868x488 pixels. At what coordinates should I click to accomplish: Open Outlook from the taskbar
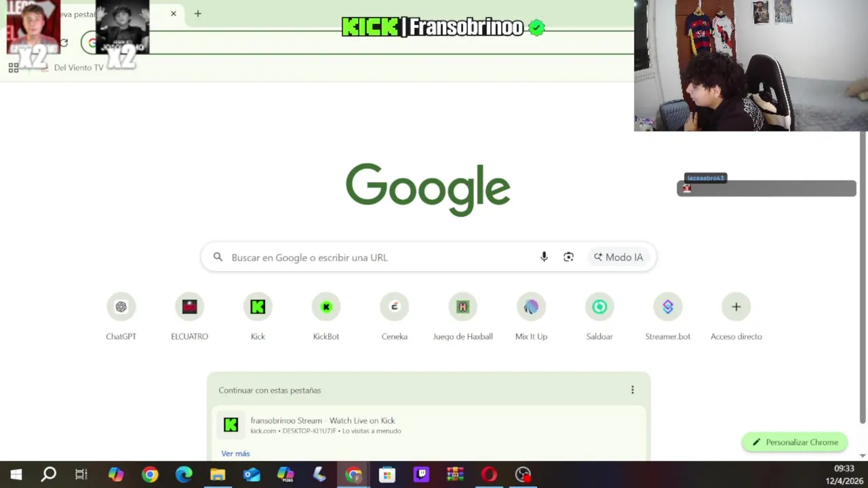pyautogui.click(x=252, y=474)
